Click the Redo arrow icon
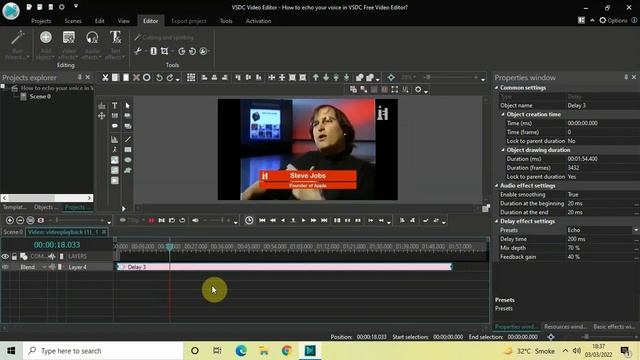This screenshot has width=640, height=360. point(170,78)
